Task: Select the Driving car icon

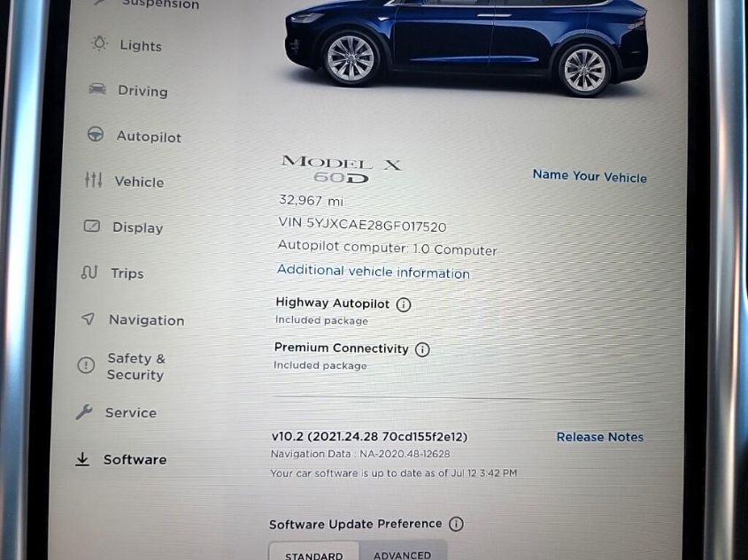Action: point(97,88)
